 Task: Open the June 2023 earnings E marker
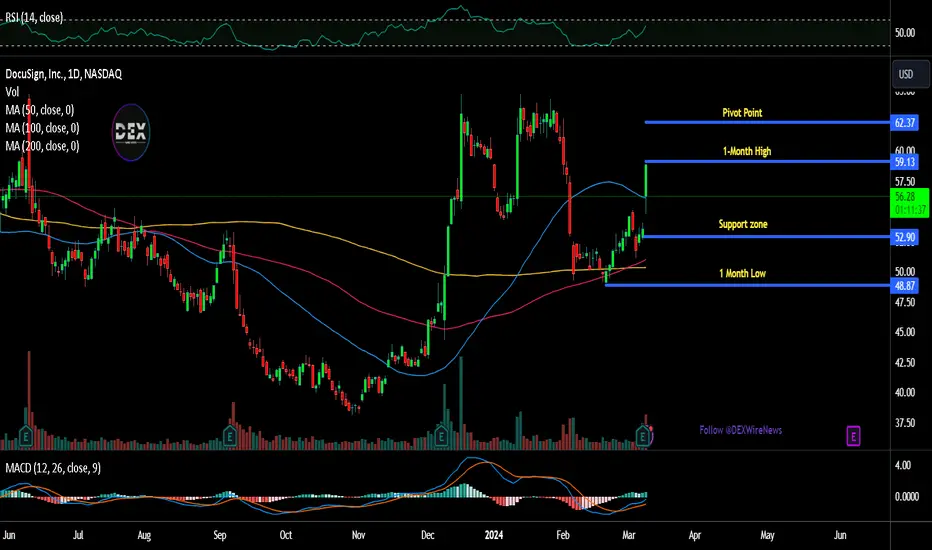coord(26,436)
